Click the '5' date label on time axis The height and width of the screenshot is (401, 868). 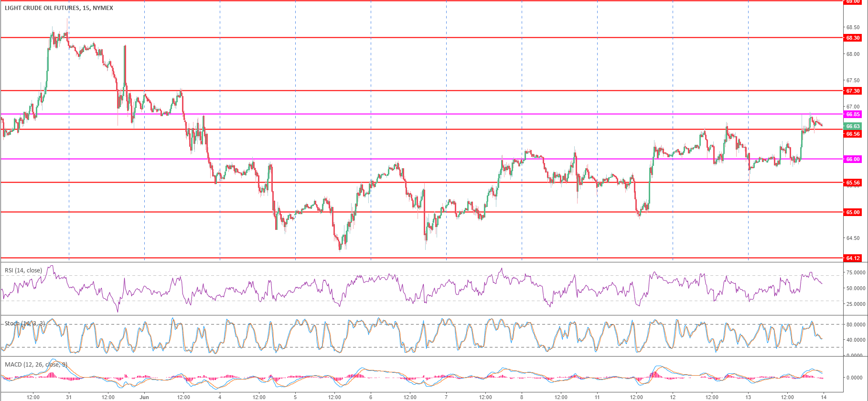coord(295,397)
